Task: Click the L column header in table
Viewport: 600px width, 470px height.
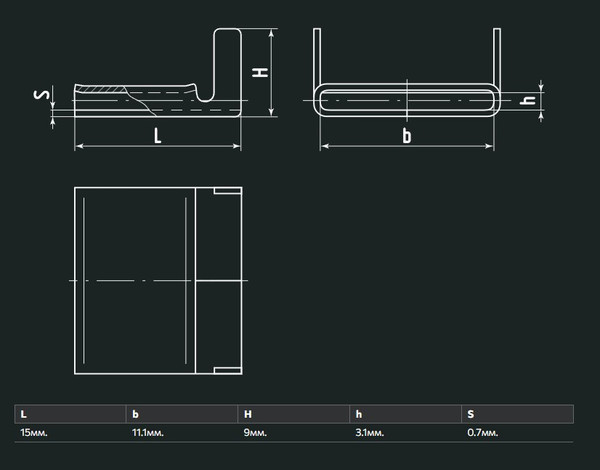Action: (24, 413)
